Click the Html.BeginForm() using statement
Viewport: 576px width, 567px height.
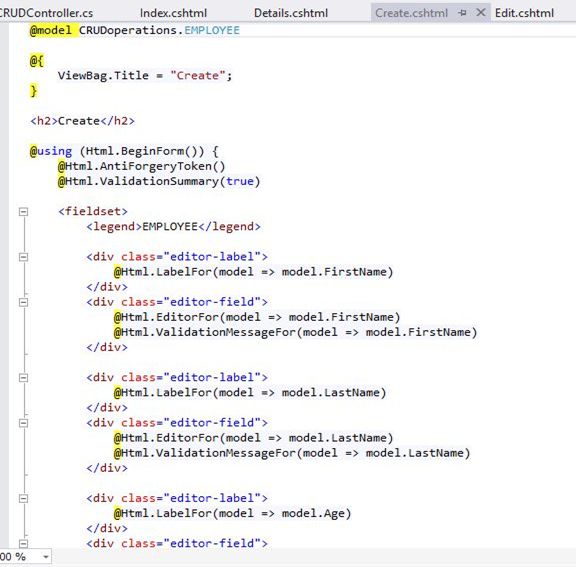[x=124, y=151]
